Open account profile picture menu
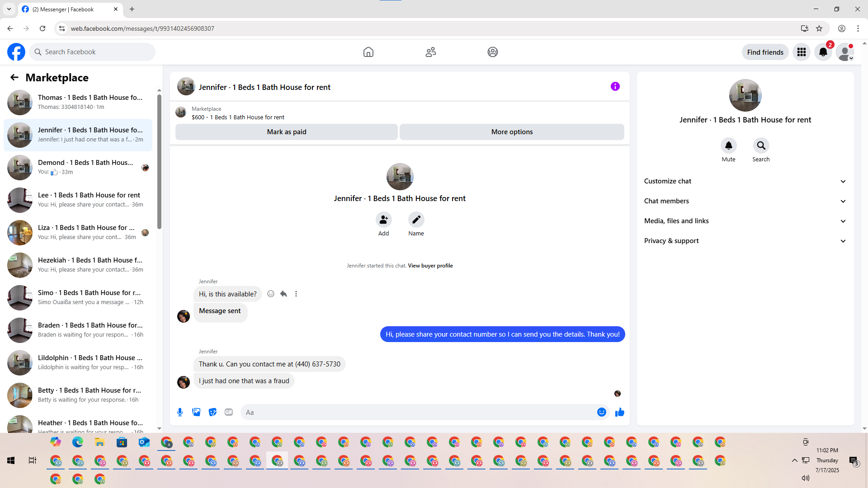Viewport: 868px width, 488px height. [x=845, y=52]
